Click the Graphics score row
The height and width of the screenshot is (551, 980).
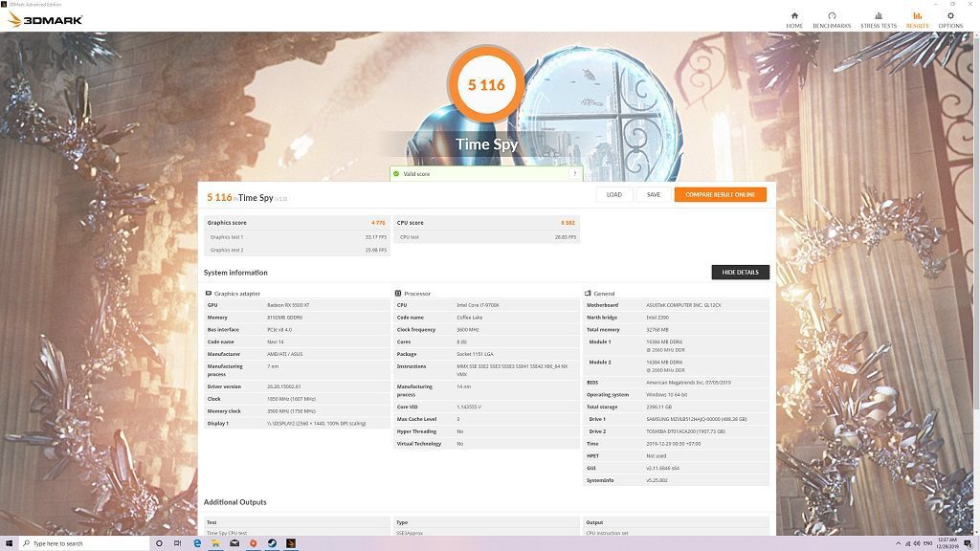point(297,222)
